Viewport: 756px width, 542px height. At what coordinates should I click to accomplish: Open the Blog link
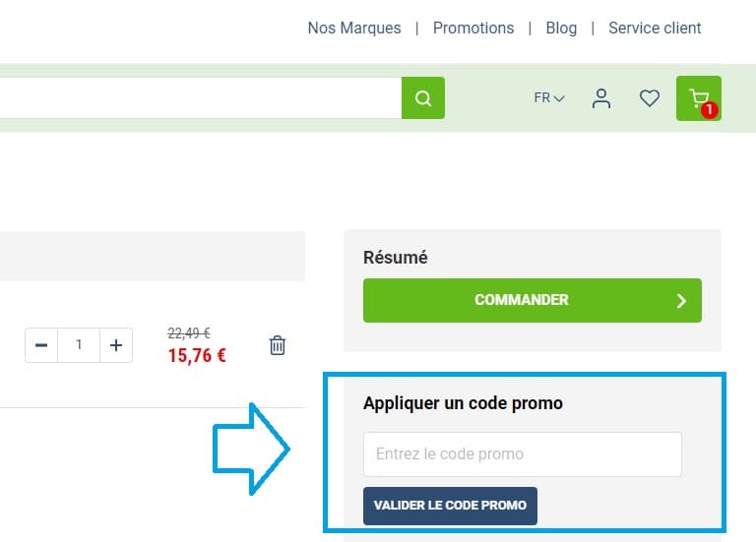click(561, 29)
